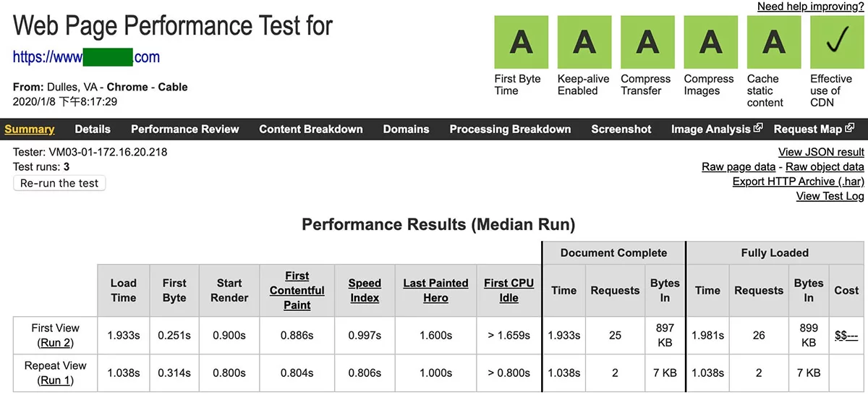Open the View JSON result link

(821, 152)
